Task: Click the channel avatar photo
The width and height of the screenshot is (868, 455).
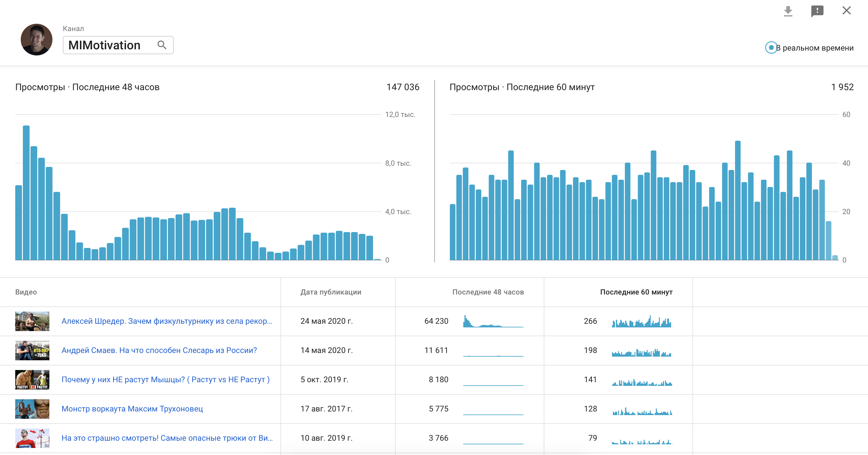Action: (36, 39)
